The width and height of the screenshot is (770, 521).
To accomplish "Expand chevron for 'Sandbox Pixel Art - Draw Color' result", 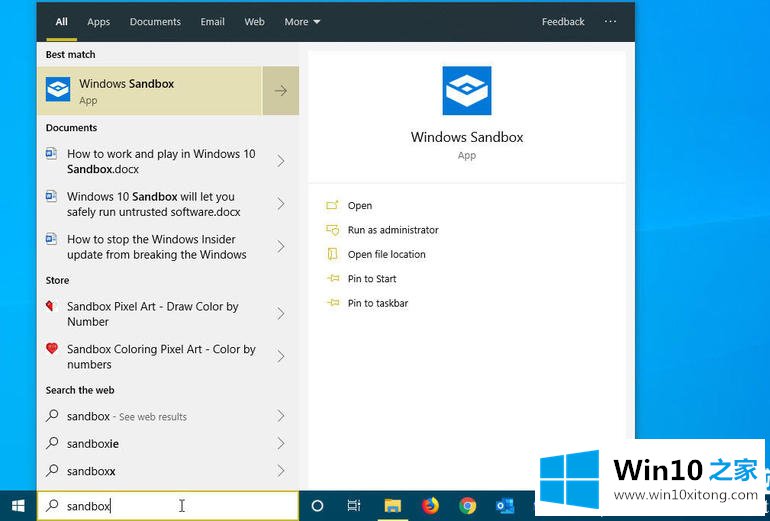I will pyautogui.click(x=281, y=314).
